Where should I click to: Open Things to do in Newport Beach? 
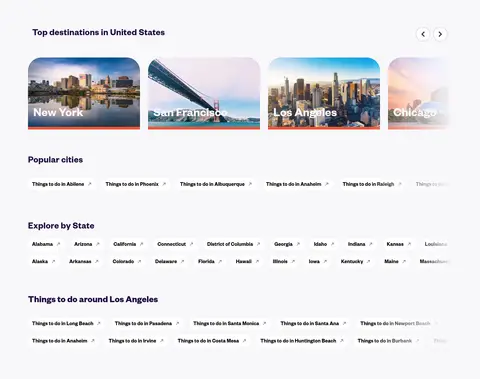pyautogui.click(x=399, y=323)
